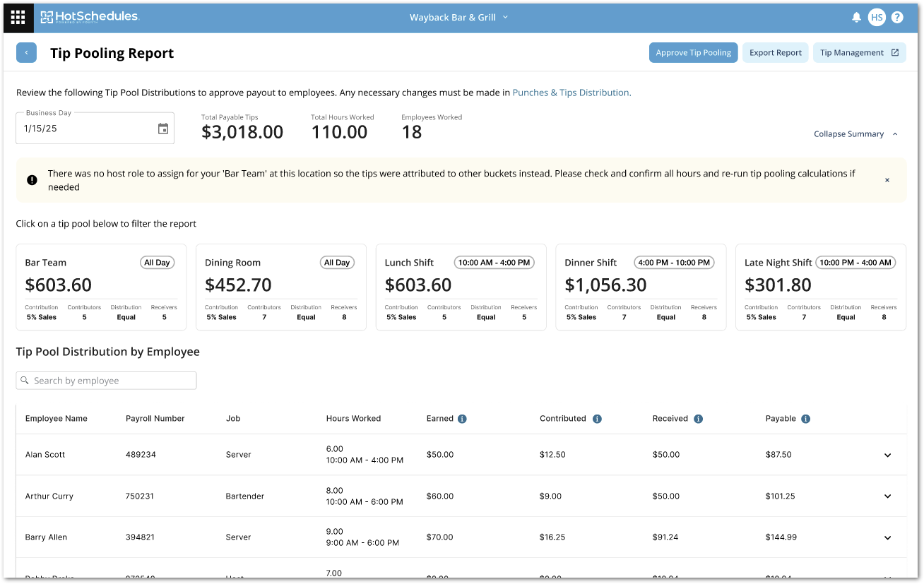The height and width of the screenshot is (584, 924).
Task: Collapse the summary section
Action: click(x=855, y=134)
